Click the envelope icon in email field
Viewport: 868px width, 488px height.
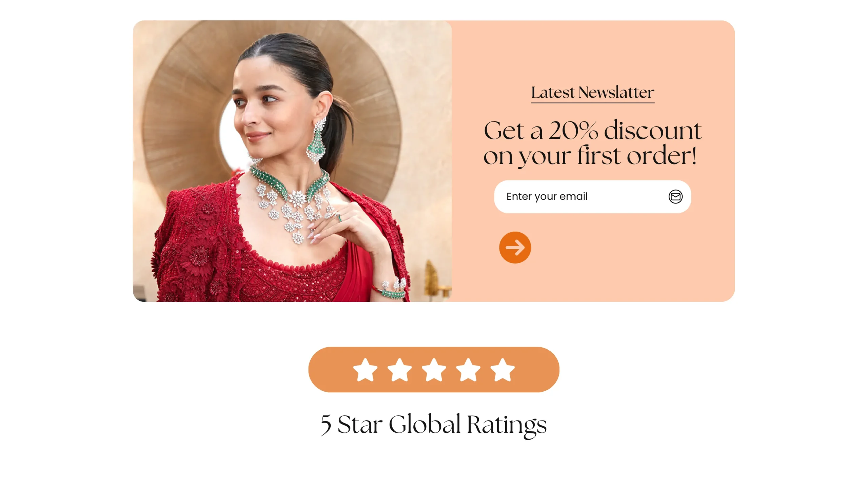[675, 197]
